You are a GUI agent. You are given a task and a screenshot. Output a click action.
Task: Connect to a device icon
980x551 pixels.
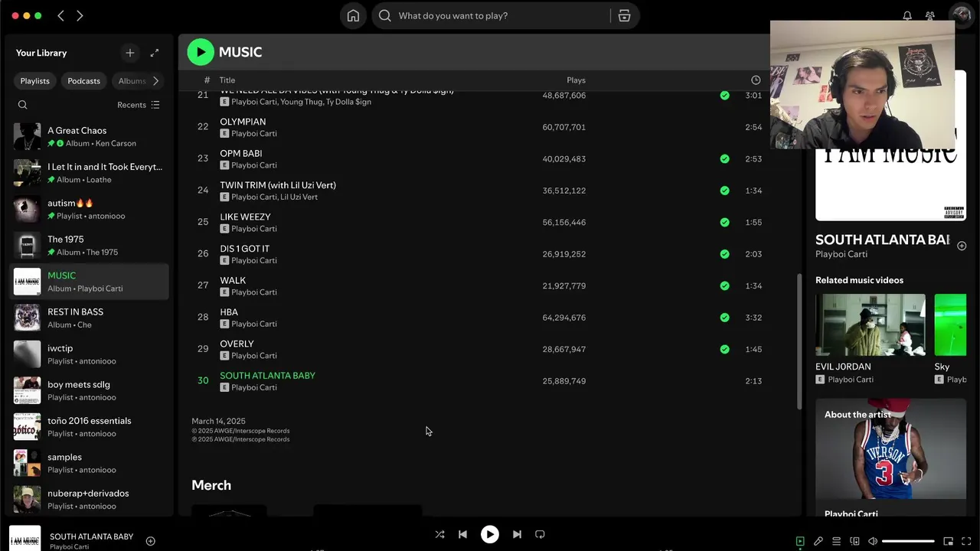[x=855, y=541]
